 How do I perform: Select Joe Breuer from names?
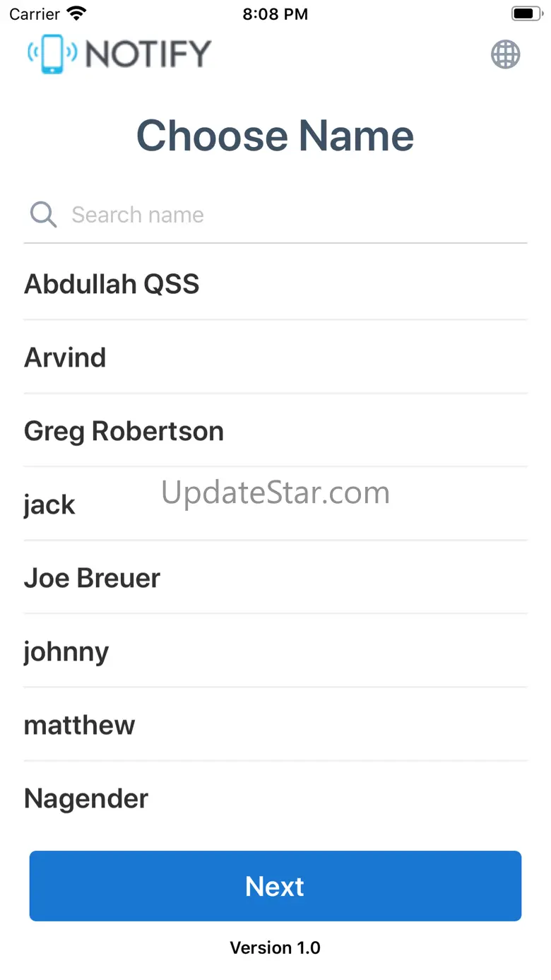[x=275, y=578]
